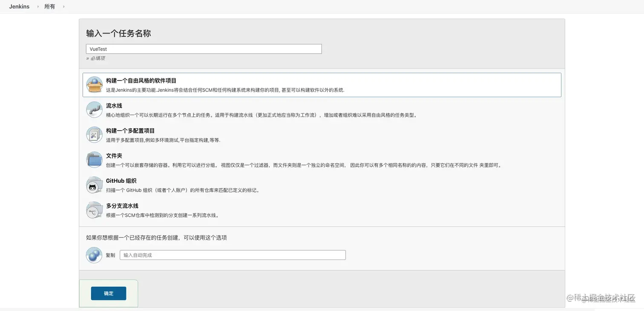This screenshot has width=644, height=311.
Task: Choose the pipeline (流水线) pipe icon
Action: pyautogui.click(x=94, y=110)
